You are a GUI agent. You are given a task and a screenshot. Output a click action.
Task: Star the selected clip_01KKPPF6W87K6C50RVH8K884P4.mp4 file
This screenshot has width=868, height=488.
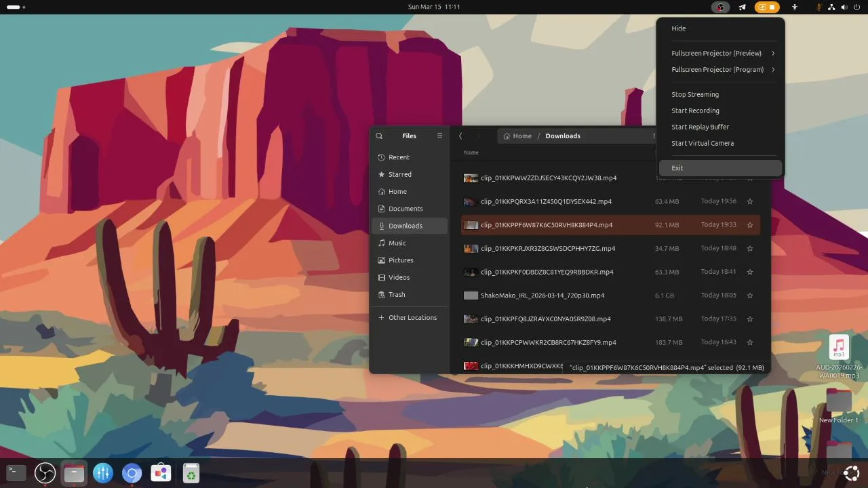750,225
